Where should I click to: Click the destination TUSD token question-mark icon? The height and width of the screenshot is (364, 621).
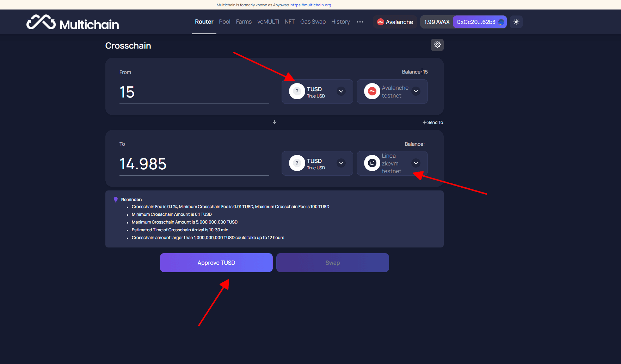[297, 163]
